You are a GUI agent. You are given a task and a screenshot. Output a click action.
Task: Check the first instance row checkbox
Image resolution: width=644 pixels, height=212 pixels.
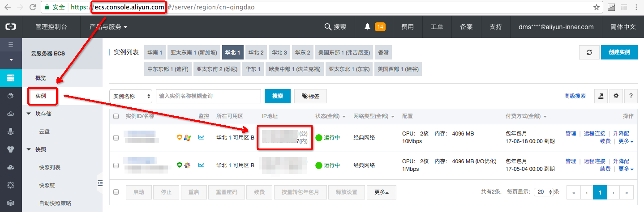click(x=116, y=138)
